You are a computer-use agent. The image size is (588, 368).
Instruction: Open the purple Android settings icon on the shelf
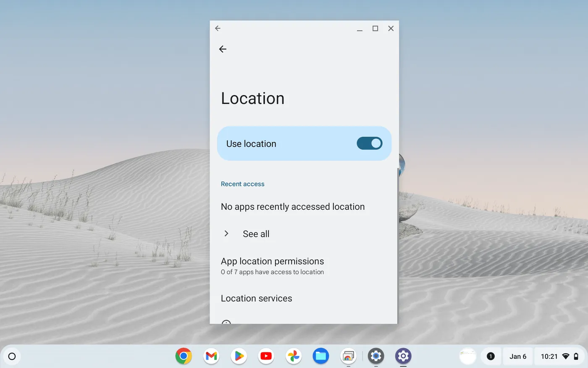[403, 356]
